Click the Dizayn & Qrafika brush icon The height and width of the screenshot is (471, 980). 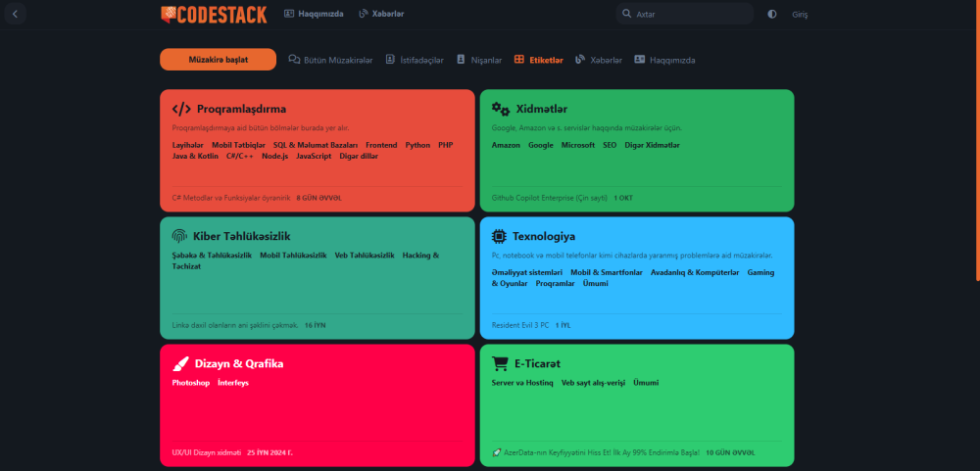coord(180,363)
